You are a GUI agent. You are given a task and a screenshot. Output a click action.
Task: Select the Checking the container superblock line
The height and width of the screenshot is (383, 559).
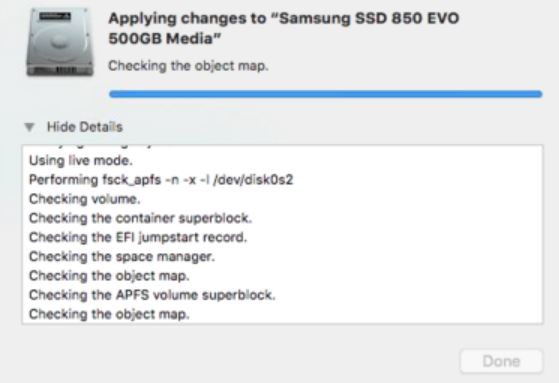tap(140, 218)
